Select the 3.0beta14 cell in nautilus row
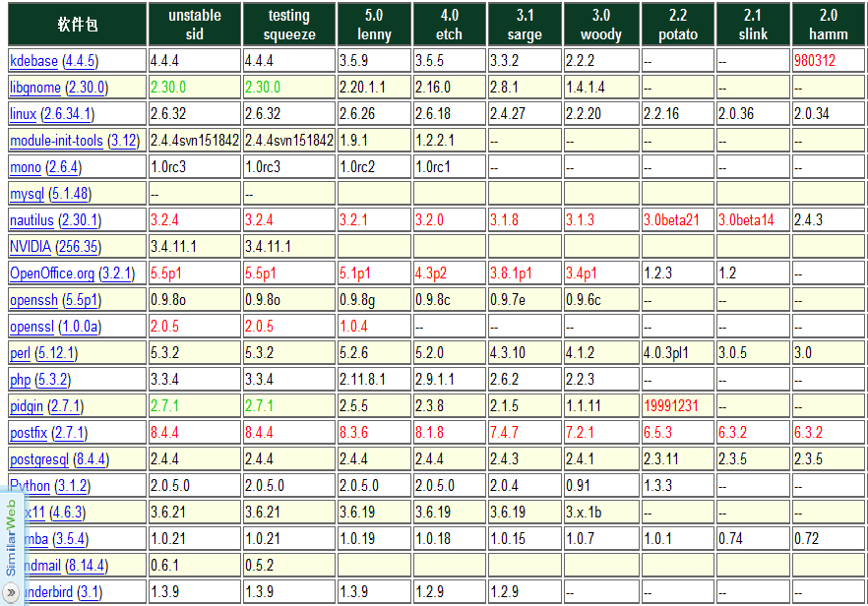The image size is (868, 606). point(754,219)
